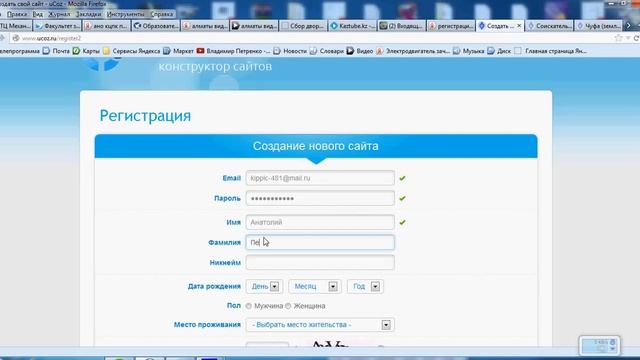Click into the 'Никнейм' field
Image resolution: width=640 pixels, height=360 pixels.
(320, 262)
